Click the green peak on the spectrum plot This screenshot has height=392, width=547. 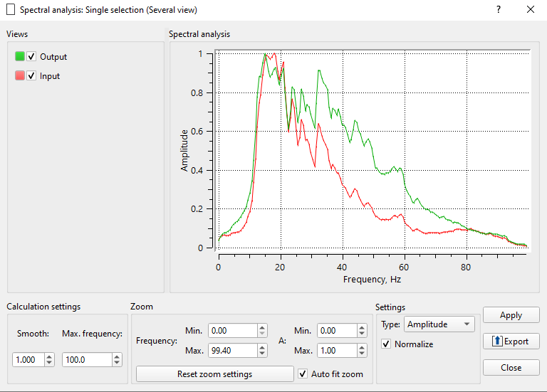tap(265, 54)
